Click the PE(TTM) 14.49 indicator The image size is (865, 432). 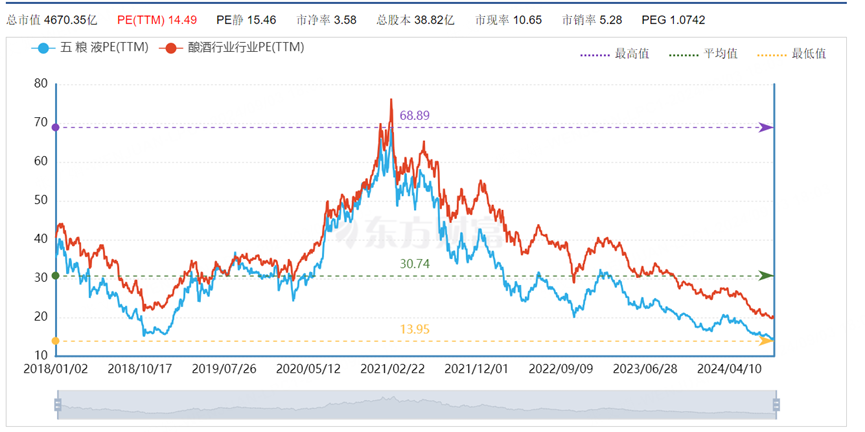click(x=155, y=20)
